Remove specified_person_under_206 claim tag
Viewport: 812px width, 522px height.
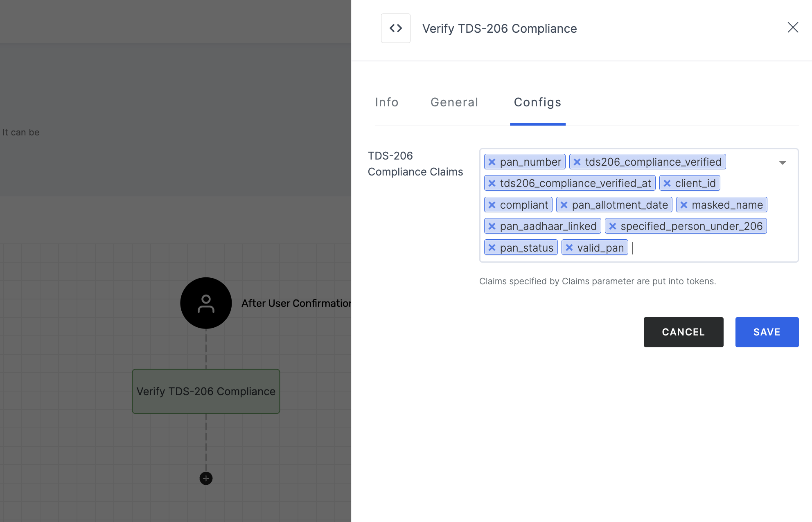[613, 225]
